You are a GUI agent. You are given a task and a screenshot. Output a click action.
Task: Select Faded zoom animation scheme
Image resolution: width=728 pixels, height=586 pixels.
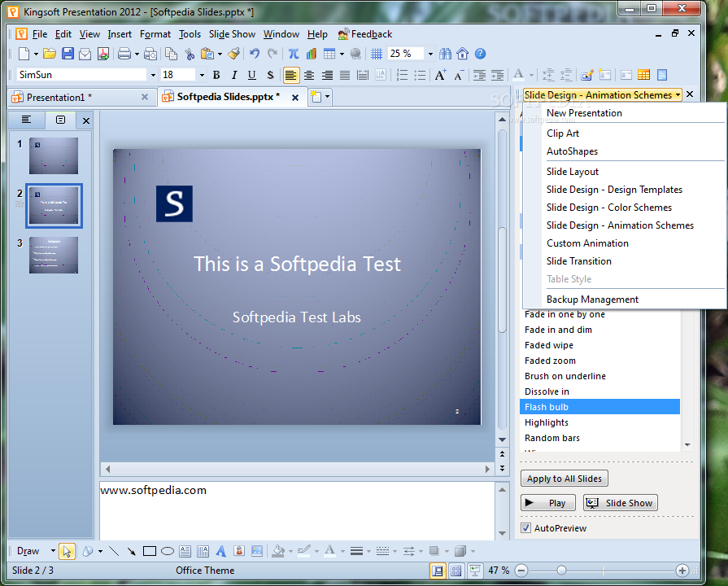tap(599, 361)
